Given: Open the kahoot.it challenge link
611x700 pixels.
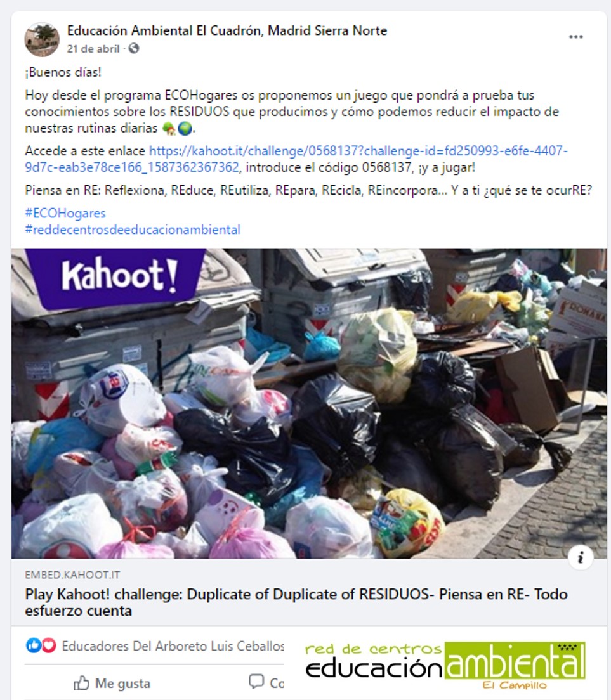Looking at the screenshot, I should coord(296,159).
